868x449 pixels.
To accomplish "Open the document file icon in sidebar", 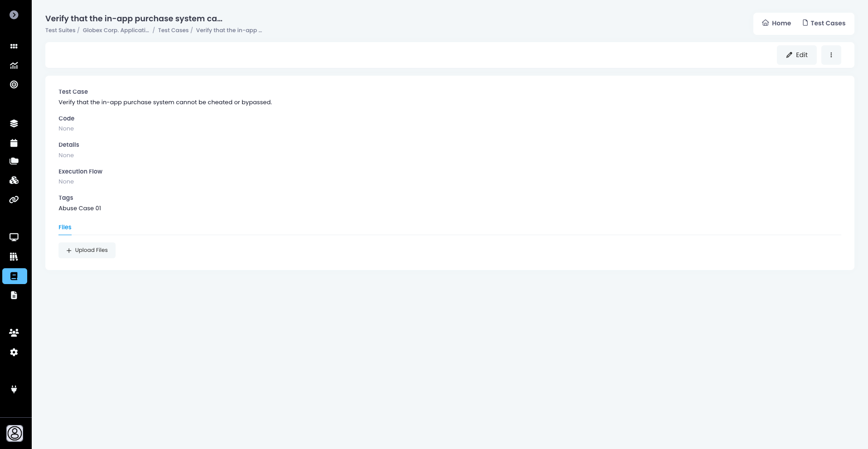I will coord(14,295).
